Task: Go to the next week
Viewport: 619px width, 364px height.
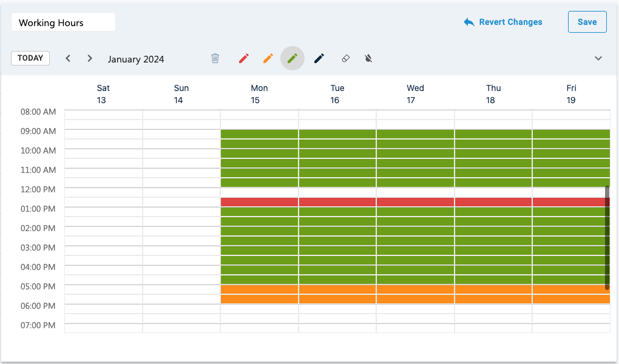Action: tap(90, 58)
